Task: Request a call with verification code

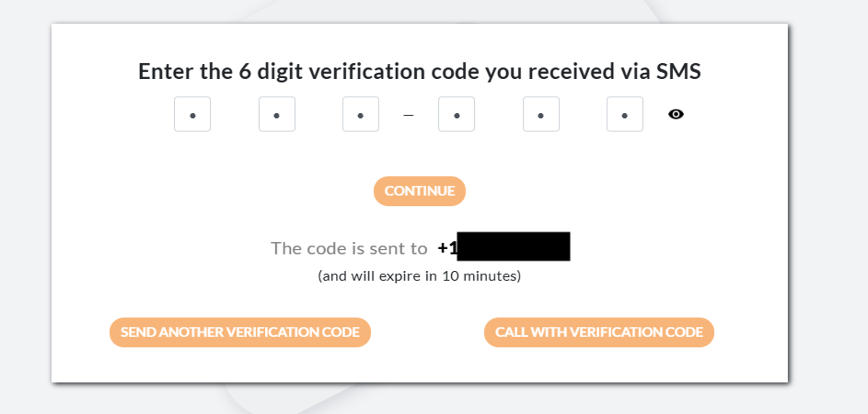Action: coord(599,332)
